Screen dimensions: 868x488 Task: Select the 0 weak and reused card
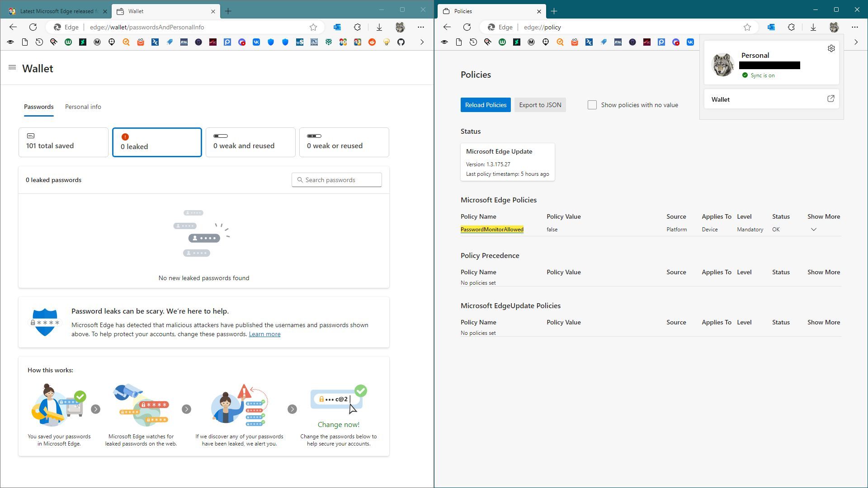tap(250, 142)
